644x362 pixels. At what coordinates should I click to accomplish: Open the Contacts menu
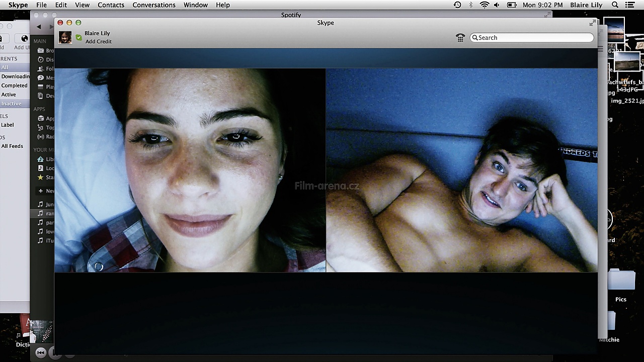click(111, 5)
